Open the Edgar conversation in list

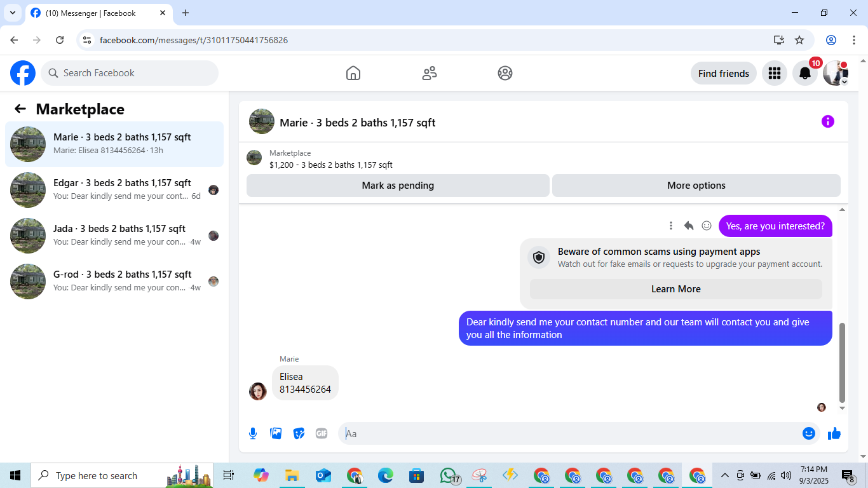114,190
